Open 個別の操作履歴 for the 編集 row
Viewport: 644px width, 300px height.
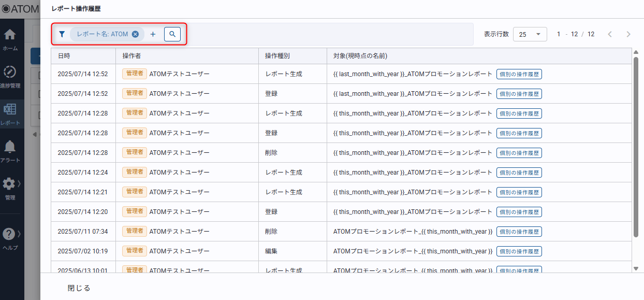click(519, 251)
